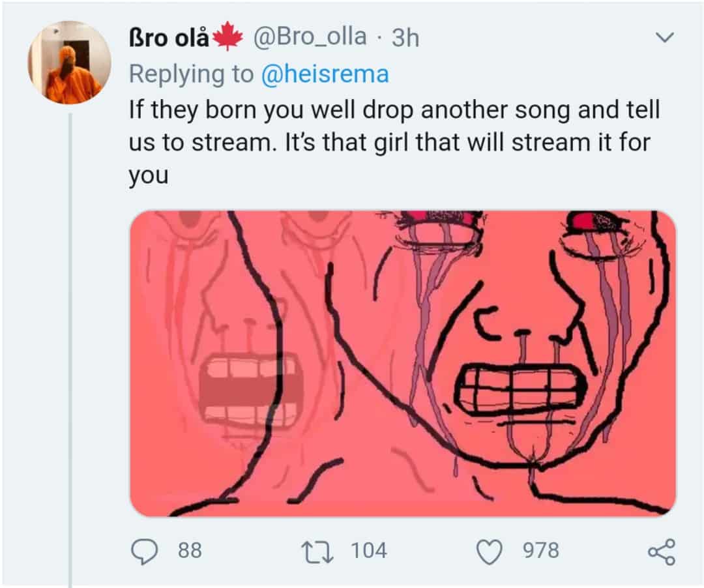
Task: Click the 104 retweets count
Action: click(x=369, y=551)
